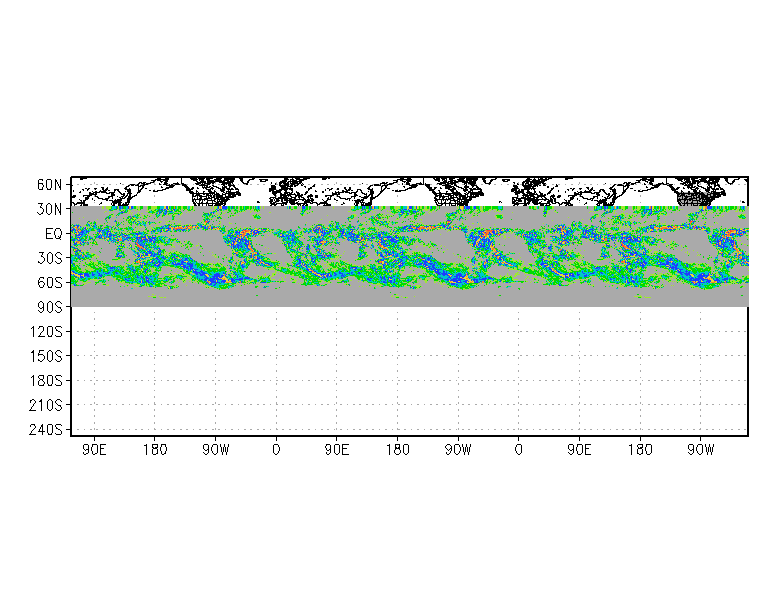Viewport: 784px width, 612px height.
Task: Select the rightmost 180 longitude label
Action: click(x=640, y=450)
